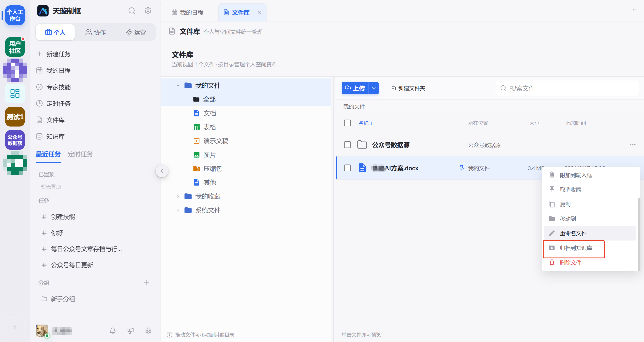Screen dimensions: 644x342
Task: Open the tab list chevron at top right
Action: pos(634,9)
